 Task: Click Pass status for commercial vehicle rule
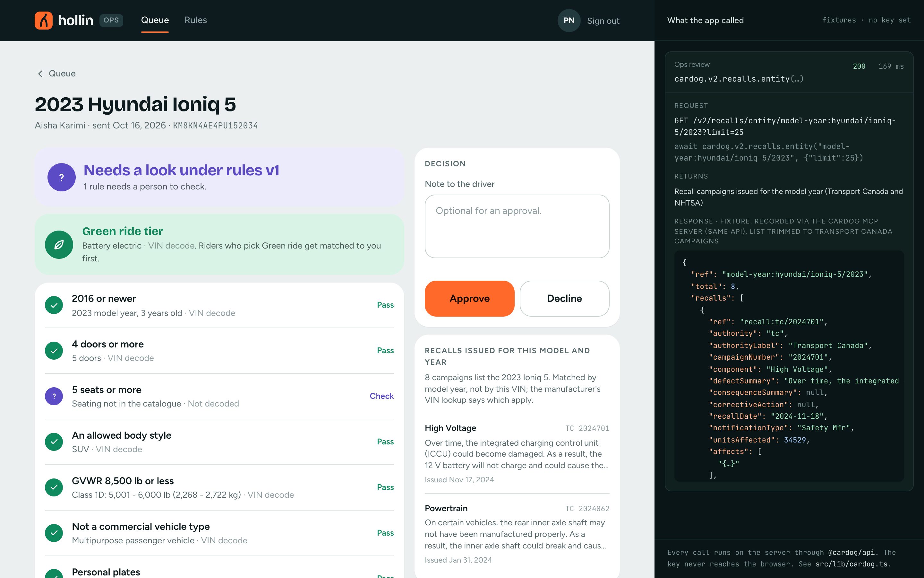385,533
